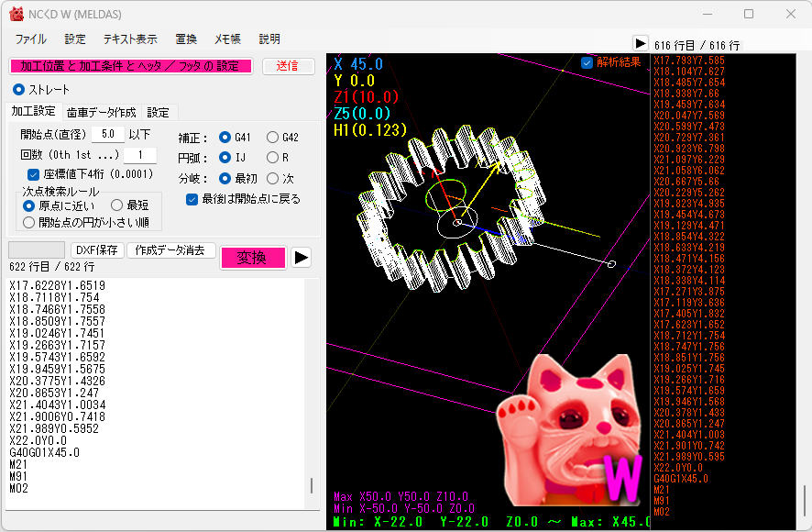Image resolution: width=812 pixels, height=532 pixels.
Task: Switch to the 歯車データ作成 tab
Action: click(x=101, y=112)
